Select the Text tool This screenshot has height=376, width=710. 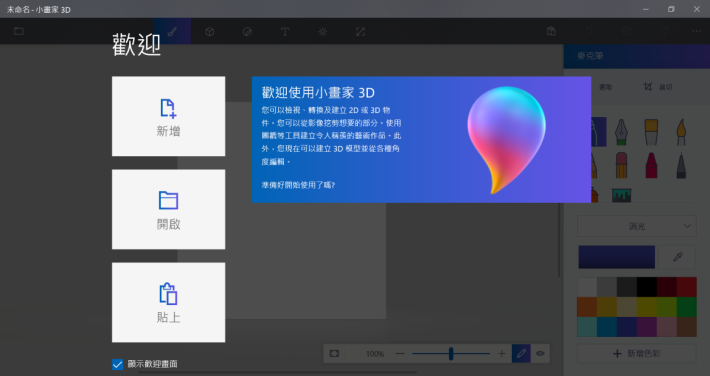tap(285, 31)
